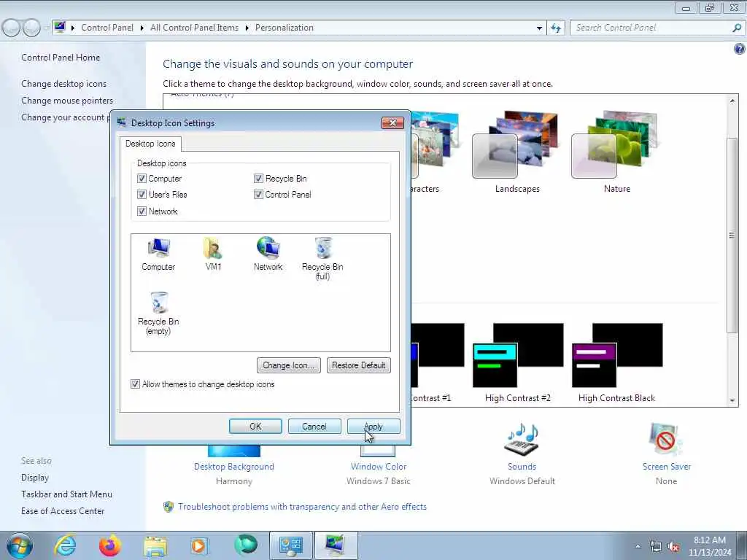
Task: Click the green round taskbar app icon
Action: [x=245, y=545]
